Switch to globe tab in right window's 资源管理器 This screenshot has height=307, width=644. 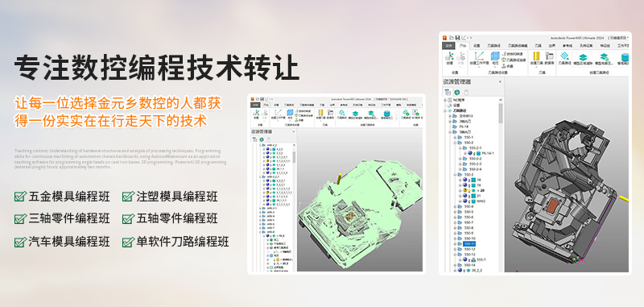tap(457, 93)
